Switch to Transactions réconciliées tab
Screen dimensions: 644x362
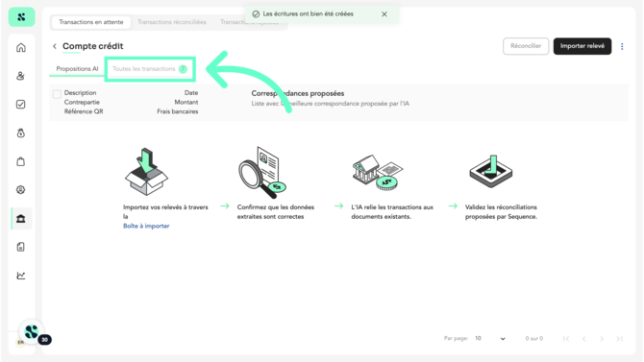(172, 22)
